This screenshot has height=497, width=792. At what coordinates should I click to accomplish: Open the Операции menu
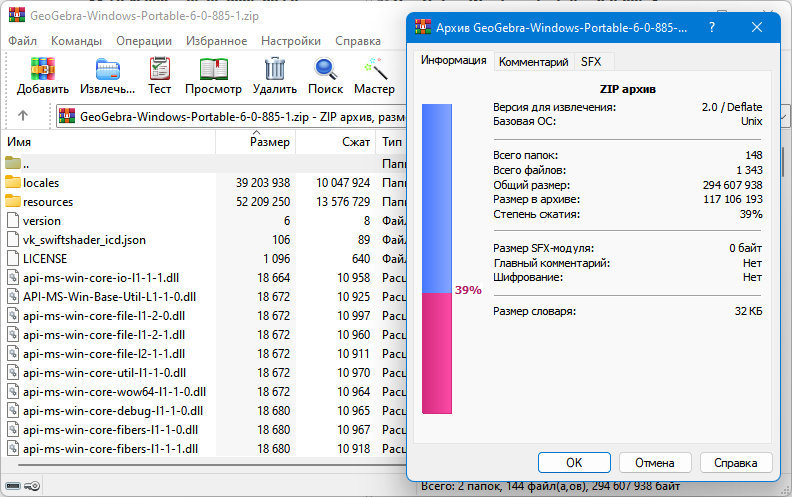144,41
